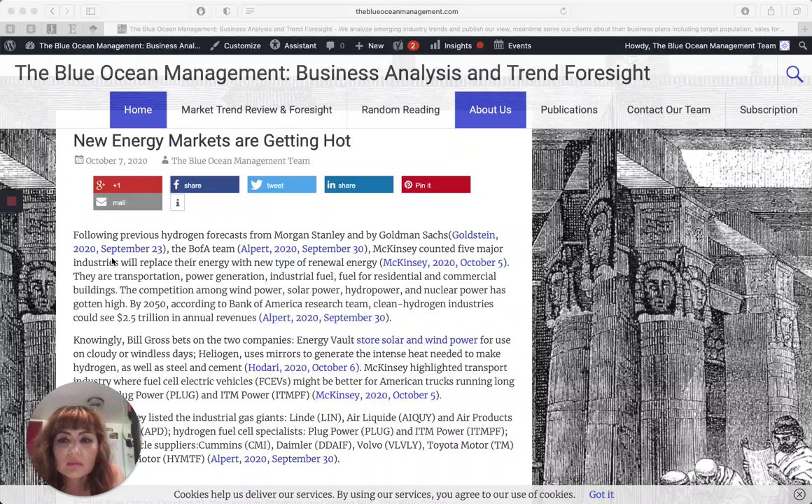Click the admin bar search magnifier
The width and height of the screenshot is (812, 504).
pyautogui.click(x=803, y=45)
